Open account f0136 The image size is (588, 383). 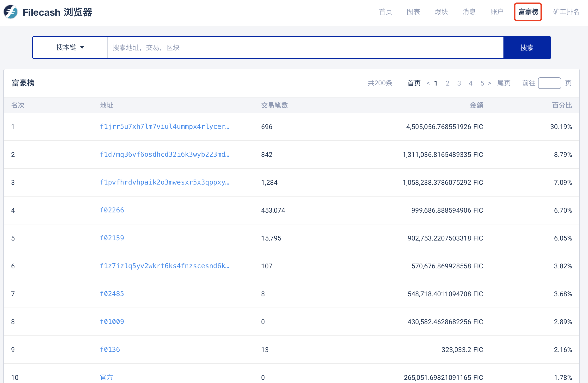point(110,350)
